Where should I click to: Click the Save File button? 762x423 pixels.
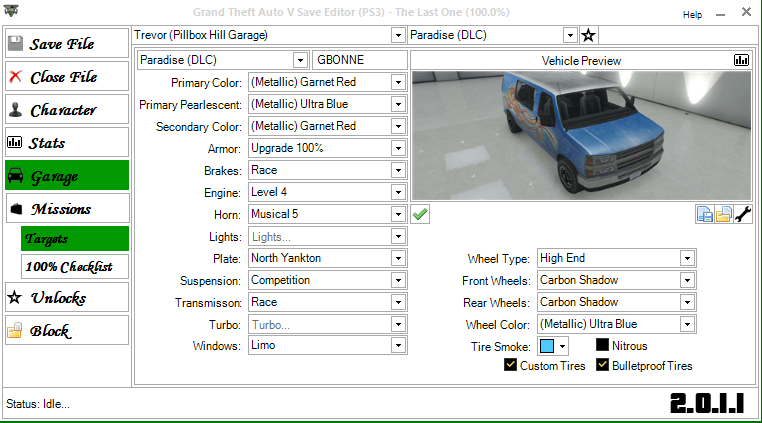click(67, 43)
